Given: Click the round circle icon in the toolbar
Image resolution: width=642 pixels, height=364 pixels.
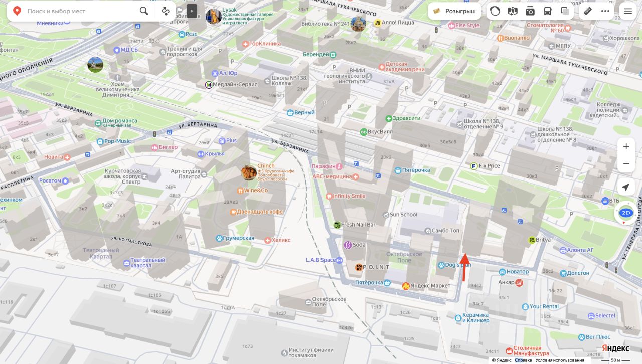Looking at the screenshot, I should pyautogui.click(x=495, y=11).
